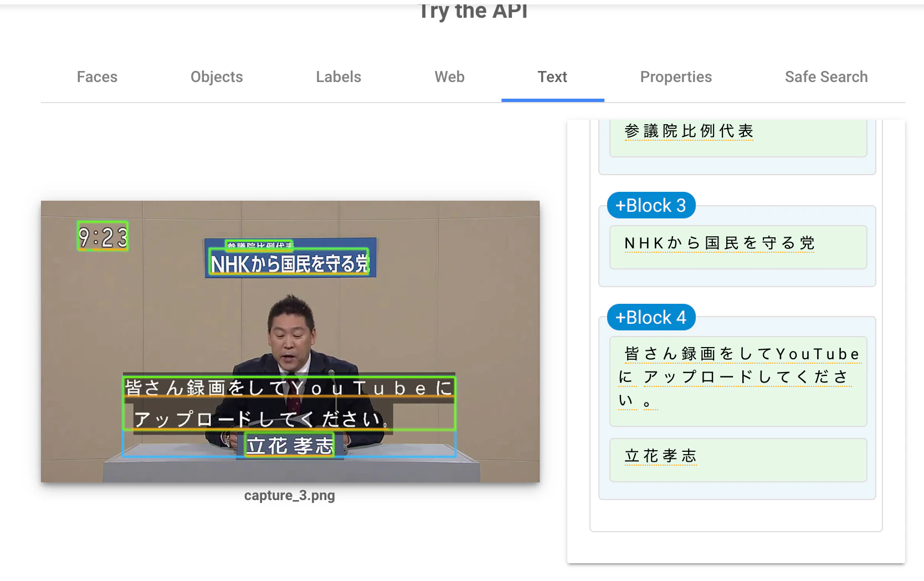Click the Text tab

coord(552,77)
